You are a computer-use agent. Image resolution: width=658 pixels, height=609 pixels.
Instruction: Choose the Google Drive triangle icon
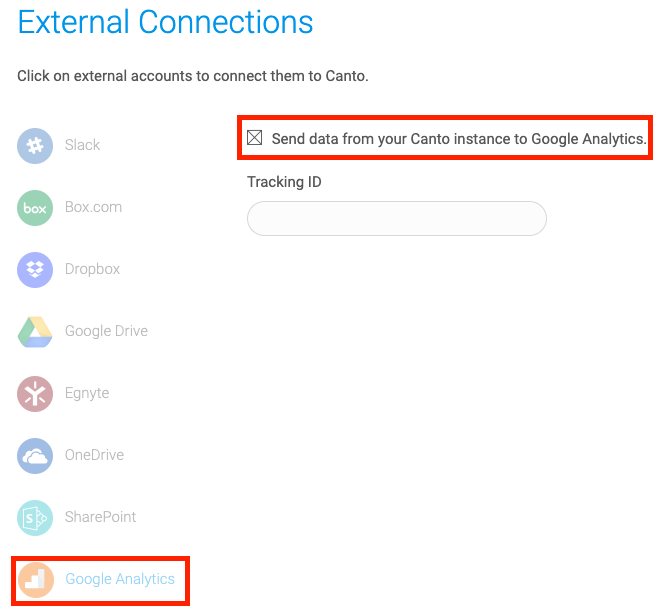tap(35, 332)
